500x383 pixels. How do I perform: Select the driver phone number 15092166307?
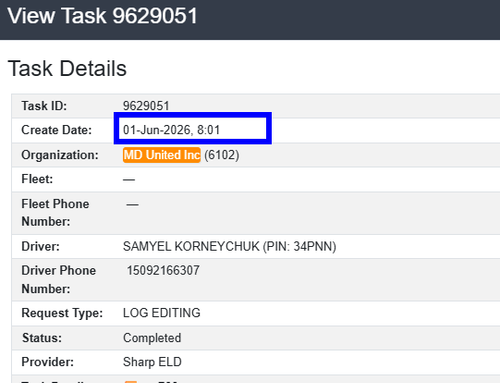point(163,270)
